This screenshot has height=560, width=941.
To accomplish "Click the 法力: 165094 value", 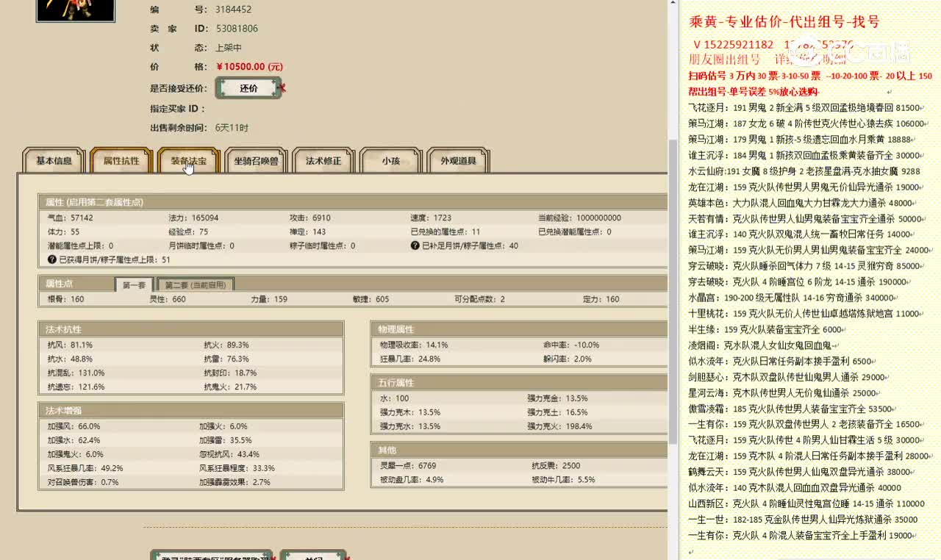I will click(193, 218).
